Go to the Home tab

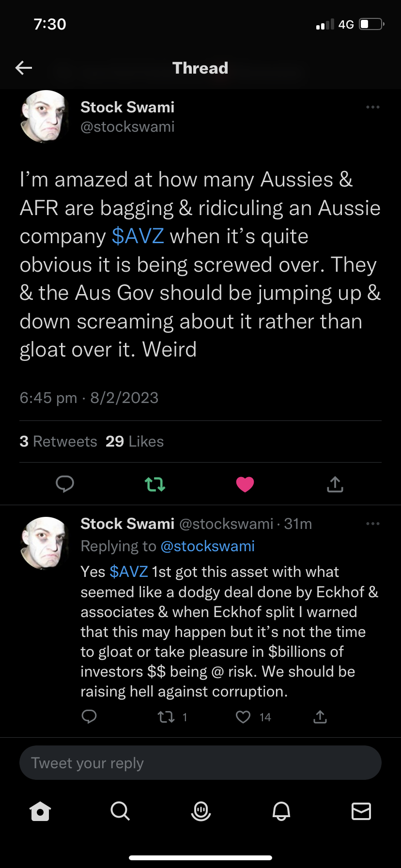[40, 811]
